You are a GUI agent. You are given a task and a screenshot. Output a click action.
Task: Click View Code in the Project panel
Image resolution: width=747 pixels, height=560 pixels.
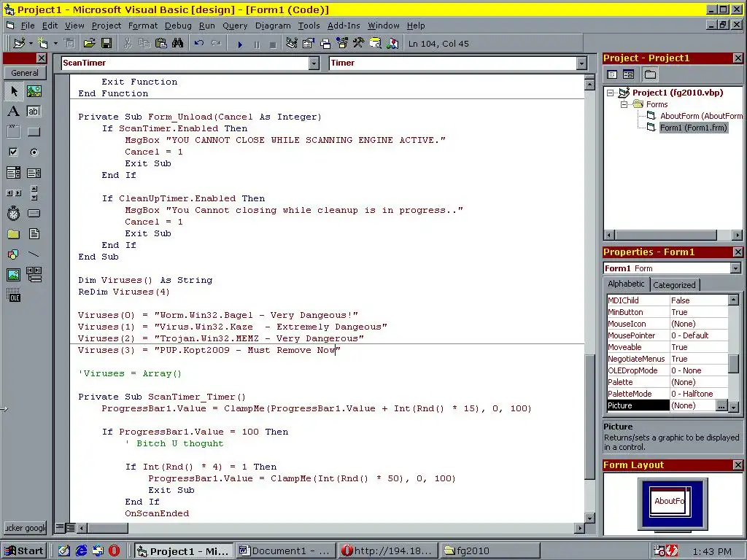pos(612,74)
